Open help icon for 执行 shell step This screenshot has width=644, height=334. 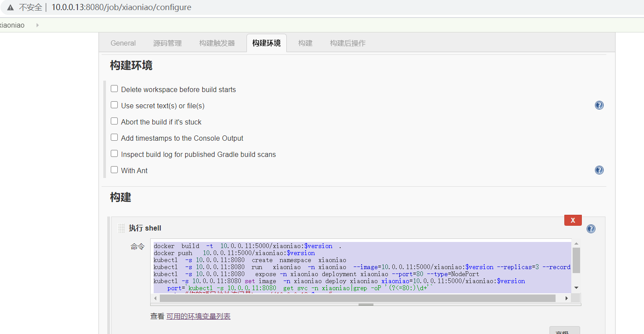591,229
